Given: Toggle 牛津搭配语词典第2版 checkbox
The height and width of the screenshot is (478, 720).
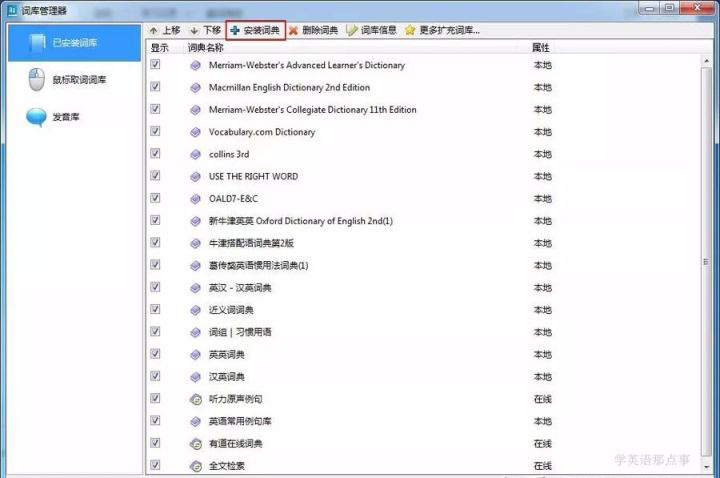Looking at the screenshot, I should [x=155, y=242].
